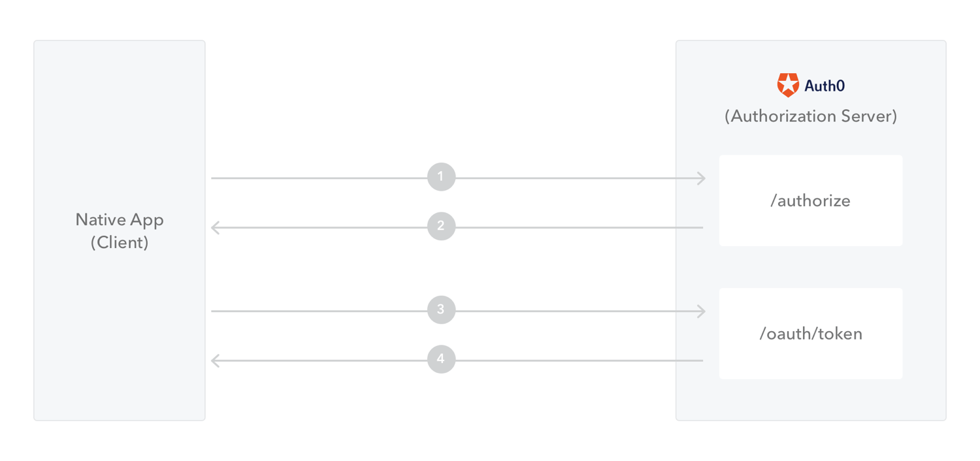980x461 pixels.
Task: Click the (Client) text in left panel
Action: pos(120,243)
